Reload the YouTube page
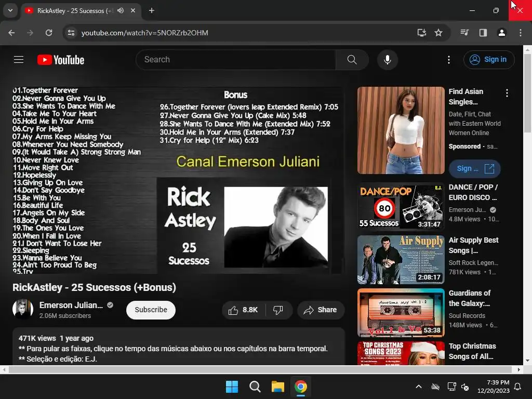 (x=49, y=33)
